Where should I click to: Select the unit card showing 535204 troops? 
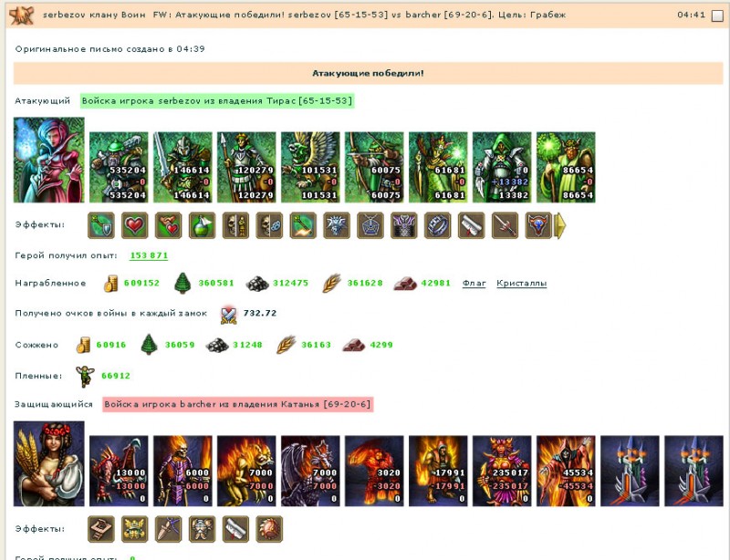coord(119,167)
